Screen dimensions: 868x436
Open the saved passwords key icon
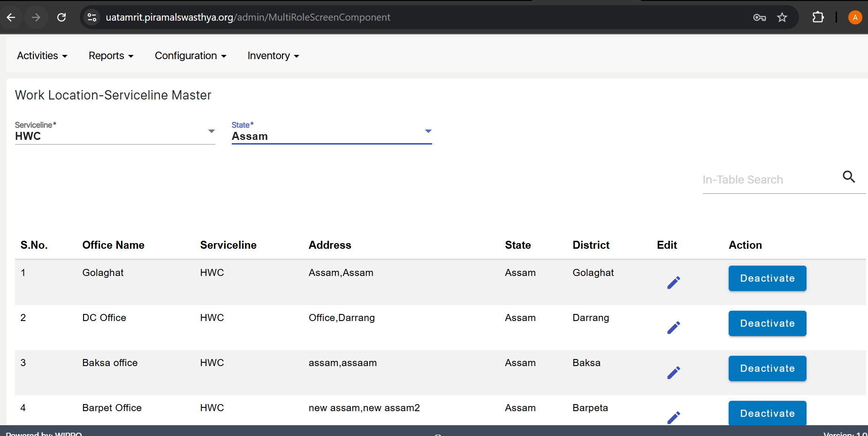point(759,17)
